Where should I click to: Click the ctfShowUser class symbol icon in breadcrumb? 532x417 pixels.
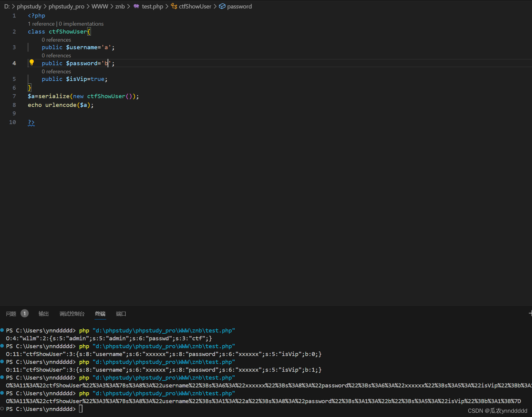pyautogui.click(x=174, y=6)
